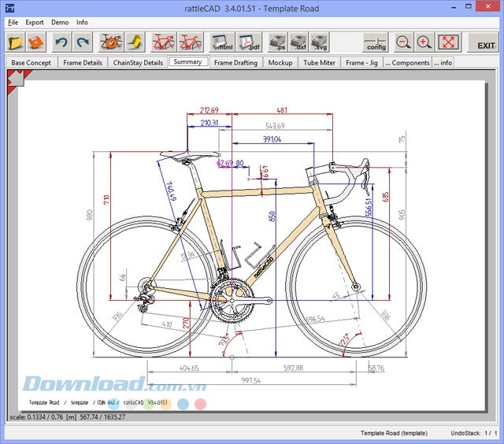Click the red corner marker on canvas
This screenshot has width=504, height=444.
17,77
